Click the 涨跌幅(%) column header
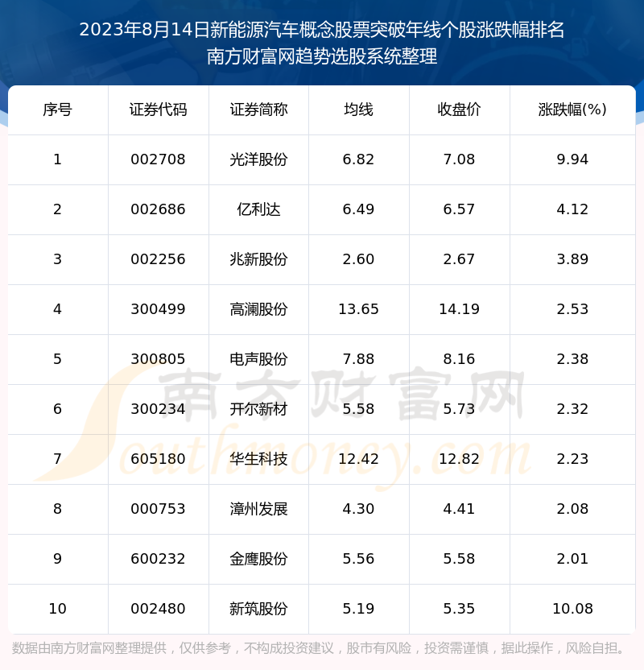This screenshot has width=644, height=670. 572,110
